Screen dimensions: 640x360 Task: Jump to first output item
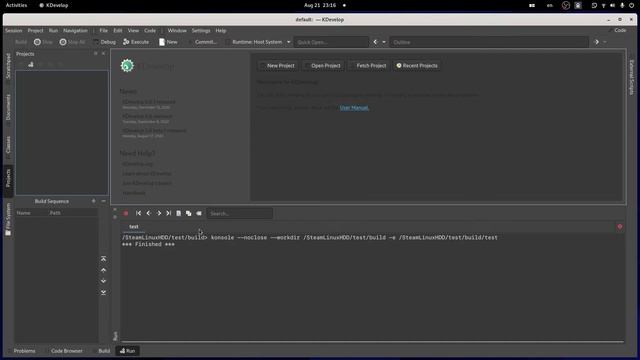tap(138, 213)
